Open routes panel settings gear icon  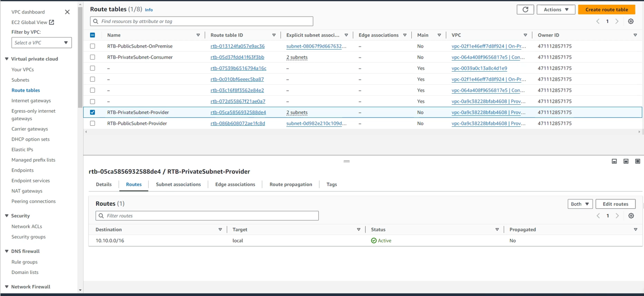631,216
